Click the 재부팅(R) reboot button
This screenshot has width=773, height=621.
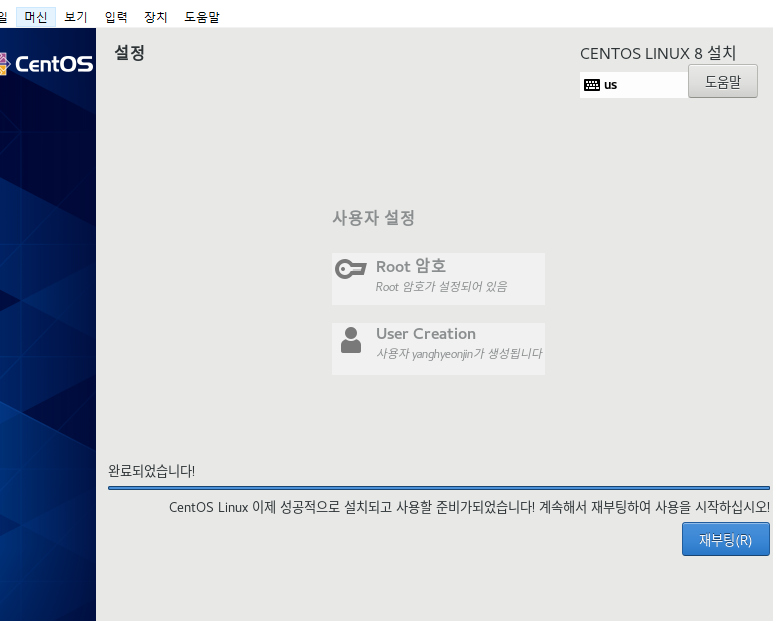pyautogui.click(x=726, y=540)
